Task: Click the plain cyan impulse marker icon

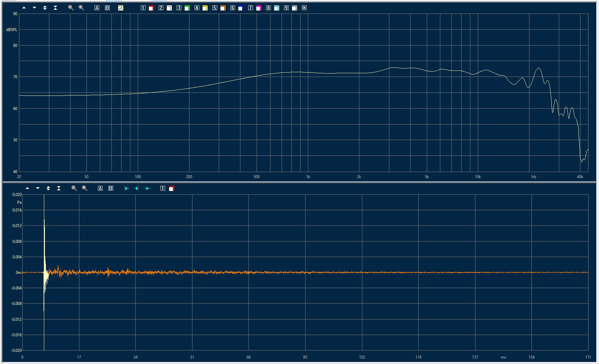Action: pyautogui.click(x=147, y=188)
